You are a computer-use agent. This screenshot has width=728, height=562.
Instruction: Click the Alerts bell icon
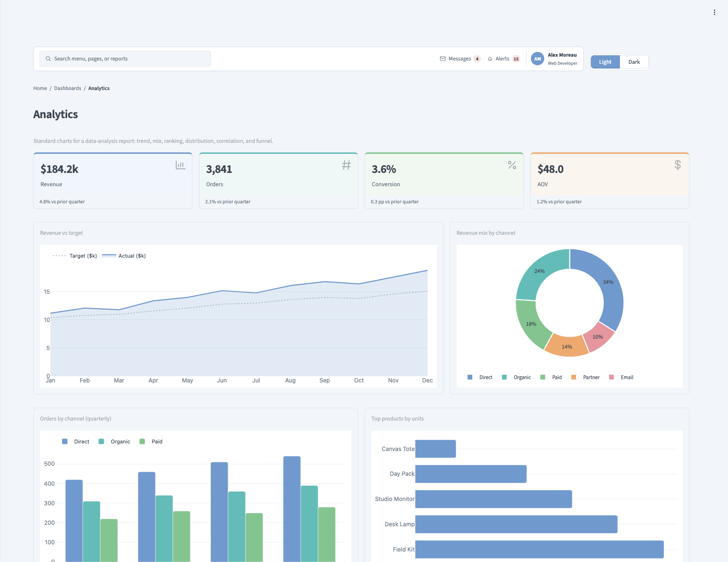tap(490, 59)
